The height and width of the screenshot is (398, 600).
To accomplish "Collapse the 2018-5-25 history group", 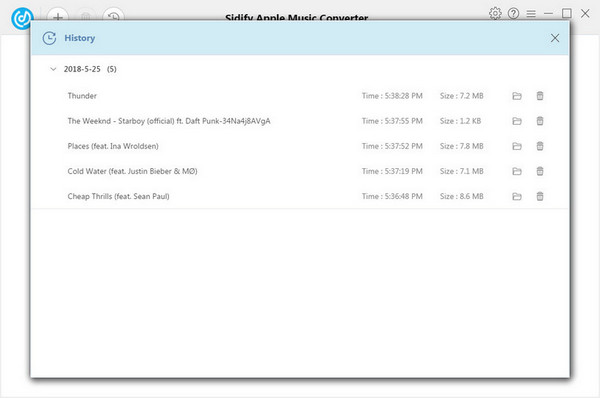I will pos(53,69).
